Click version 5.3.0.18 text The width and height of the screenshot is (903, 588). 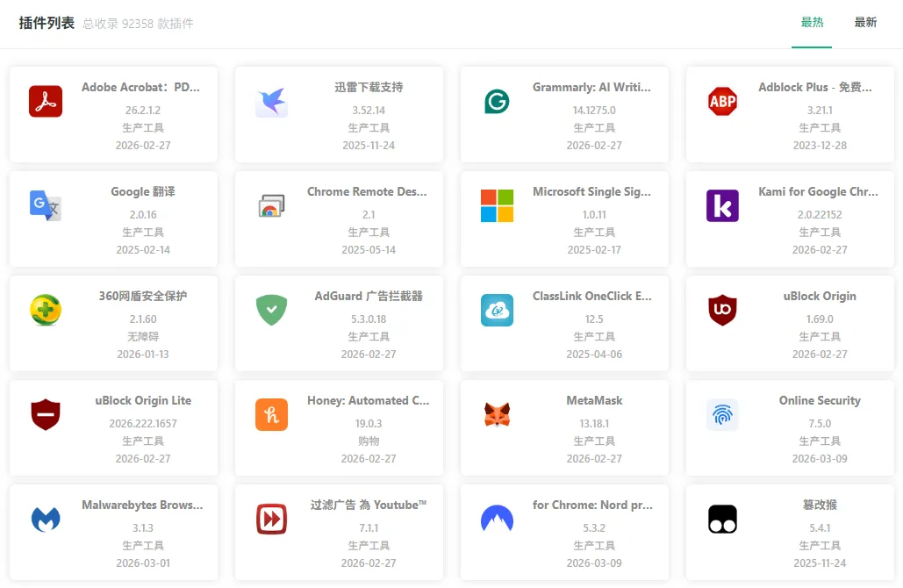tap(369, 319)
